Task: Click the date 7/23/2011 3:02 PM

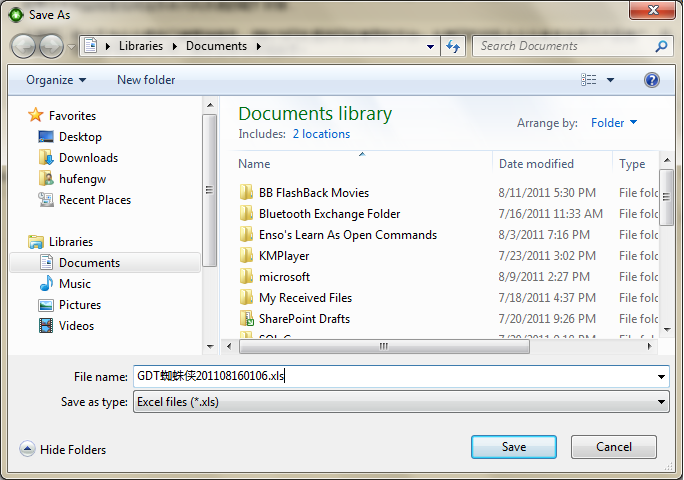Action: [547, 256]
